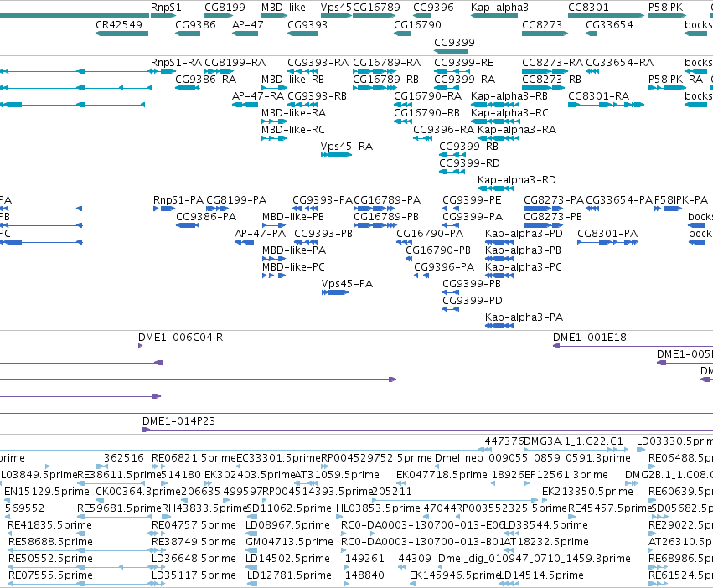Select the GM04713.5prime EST

(251, 550)
